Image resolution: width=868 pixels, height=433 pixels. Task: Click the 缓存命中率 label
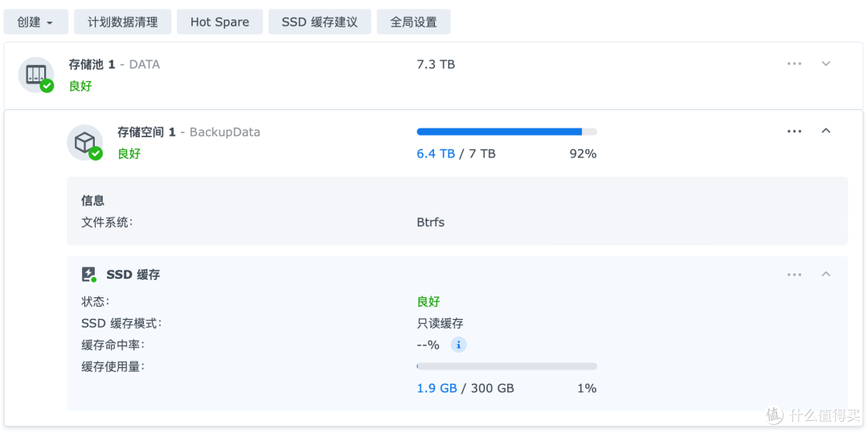(x=113, y=345)
